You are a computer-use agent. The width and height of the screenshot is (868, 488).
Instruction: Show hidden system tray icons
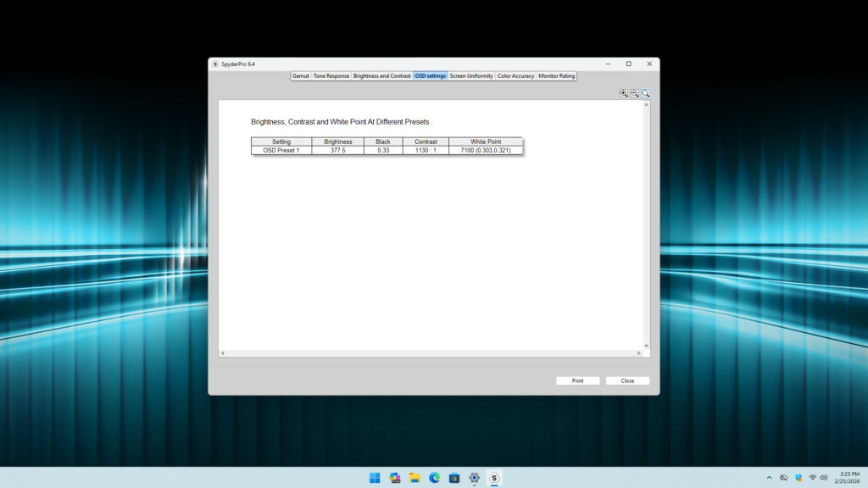click(x=769, y=478)
